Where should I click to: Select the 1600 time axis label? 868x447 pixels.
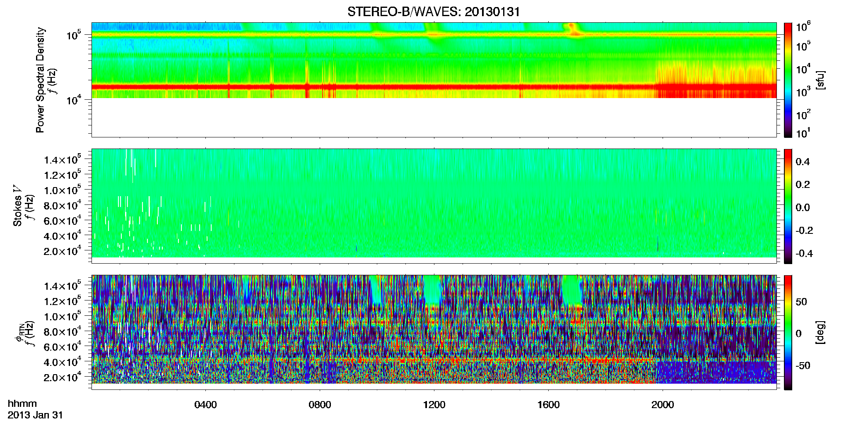click(x=548, y=405)
